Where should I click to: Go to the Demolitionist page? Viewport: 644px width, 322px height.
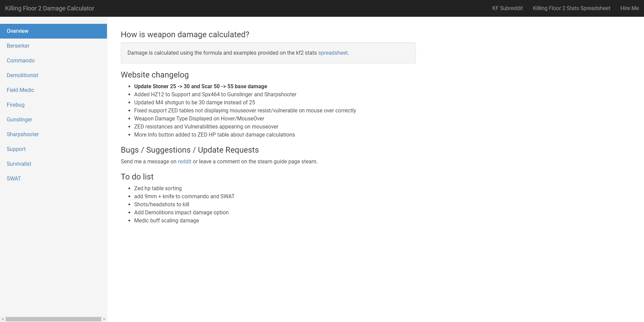tap(53, 75)
